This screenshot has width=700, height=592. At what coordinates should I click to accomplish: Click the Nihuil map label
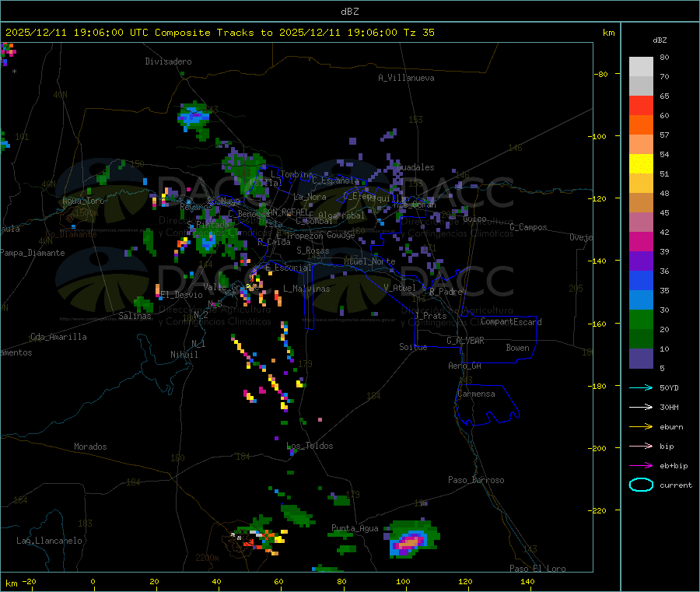(184, 355)
